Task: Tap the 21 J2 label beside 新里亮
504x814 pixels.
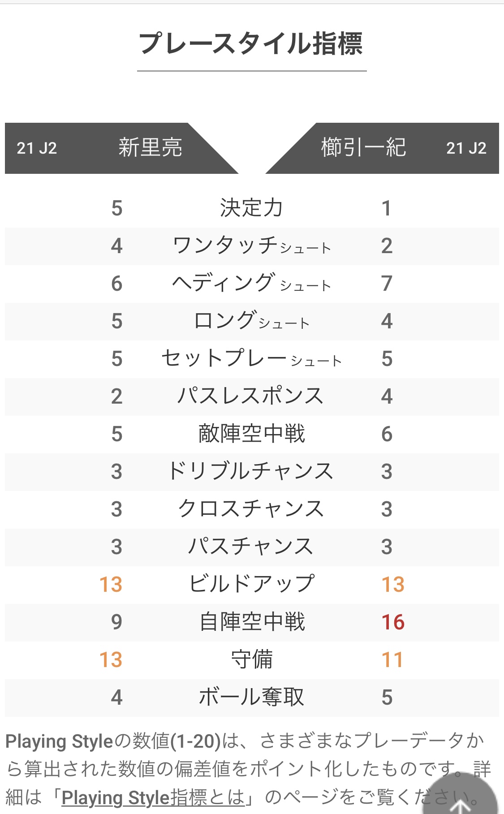Action: pyautogui.click(x=37, y=148)
